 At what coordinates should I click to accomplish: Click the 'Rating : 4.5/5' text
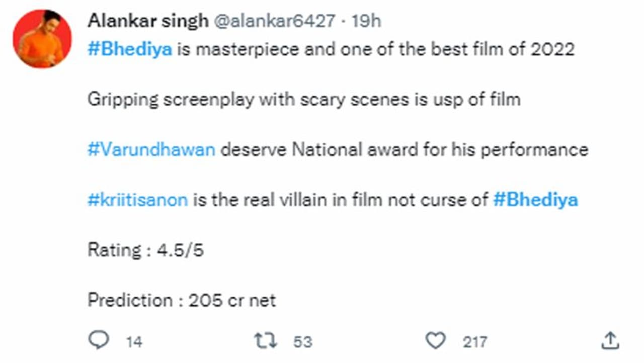click(145, 250)
